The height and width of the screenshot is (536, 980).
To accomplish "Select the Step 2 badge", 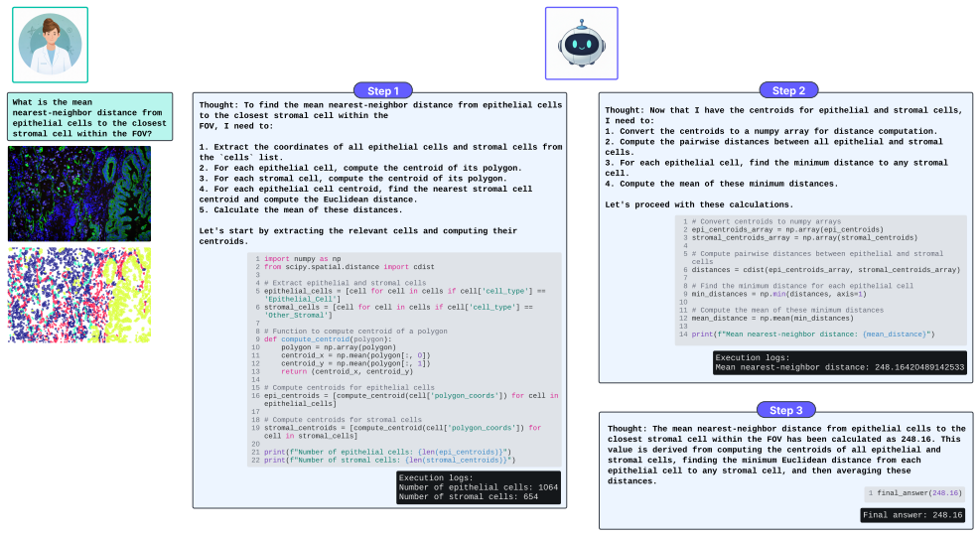I will 788,90.
